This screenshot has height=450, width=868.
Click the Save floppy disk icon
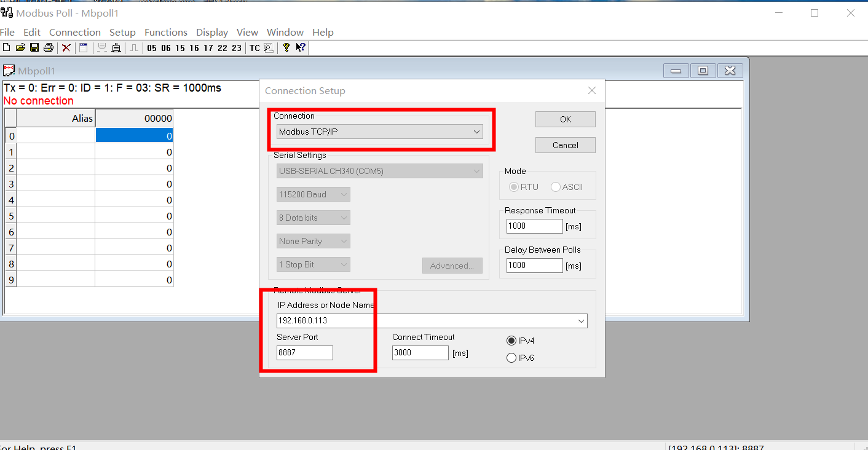pyautogui.click(x=34, y=48)
